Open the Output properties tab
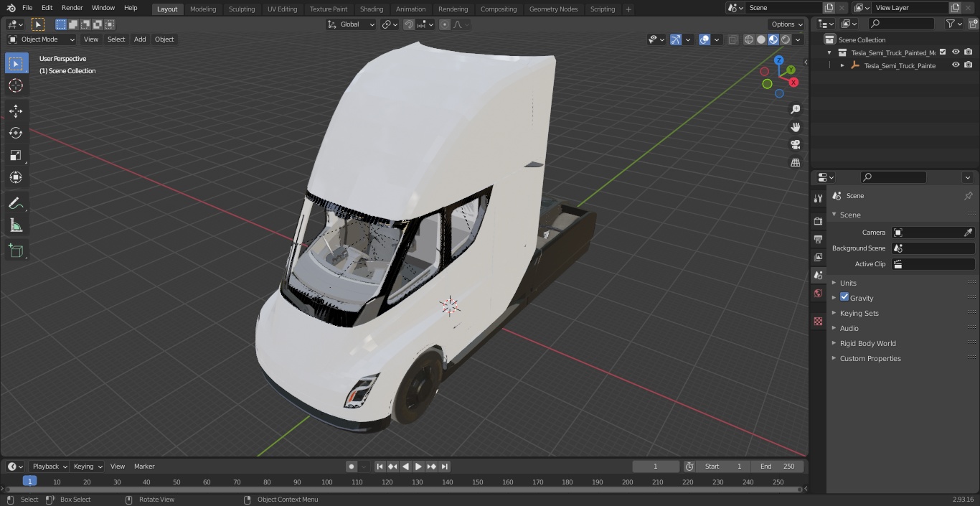Viewport: 980px width, 506px height. [x=818, y=239]
